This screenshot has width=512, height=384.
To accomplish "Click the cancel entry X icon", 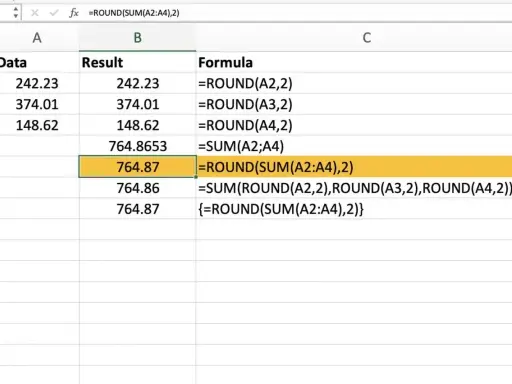I will point(35,13).
